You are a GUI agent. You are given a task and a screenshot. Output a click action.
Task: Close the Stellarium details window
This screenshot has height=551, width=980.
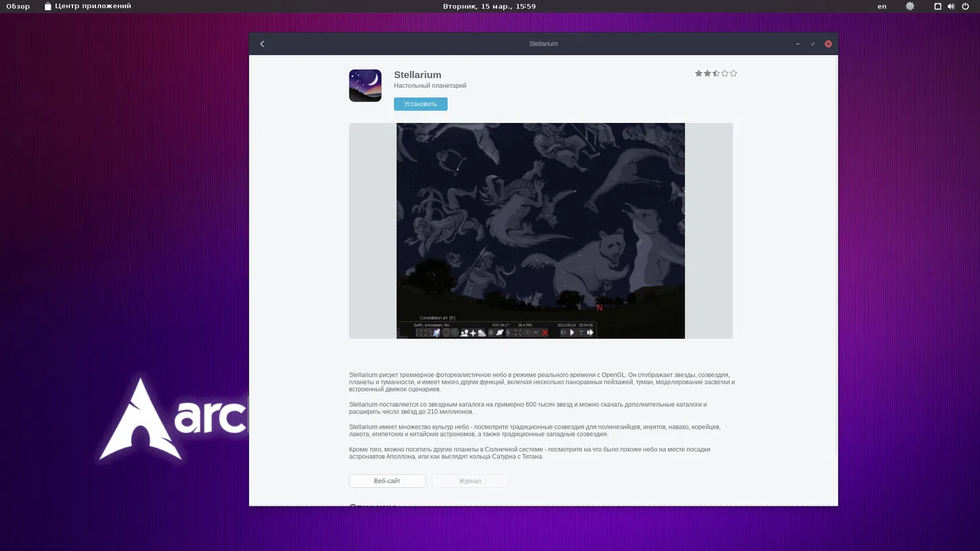point(828,44)
